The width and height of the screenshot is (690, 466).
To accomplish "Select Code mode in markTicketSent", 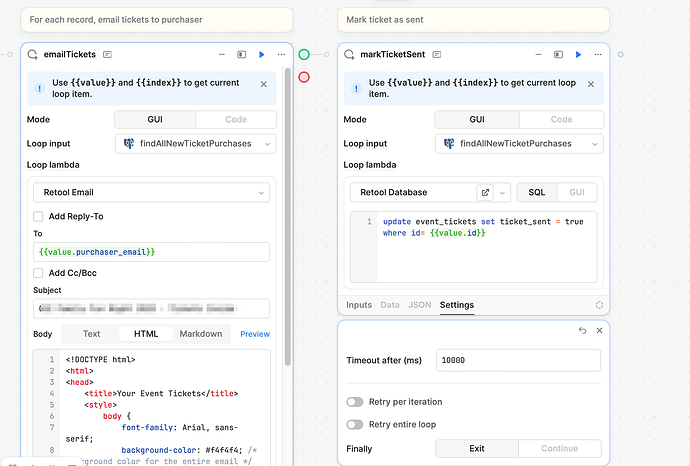I will pos(562,119).
